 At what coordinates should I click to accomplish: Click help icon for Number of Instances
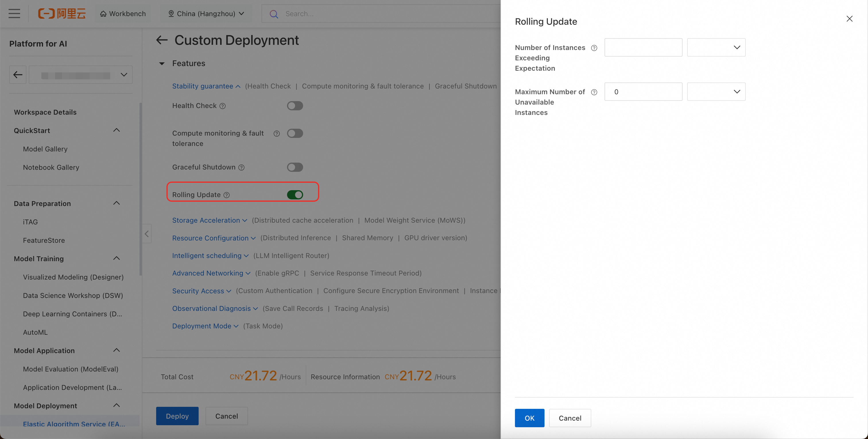point(594,48)
